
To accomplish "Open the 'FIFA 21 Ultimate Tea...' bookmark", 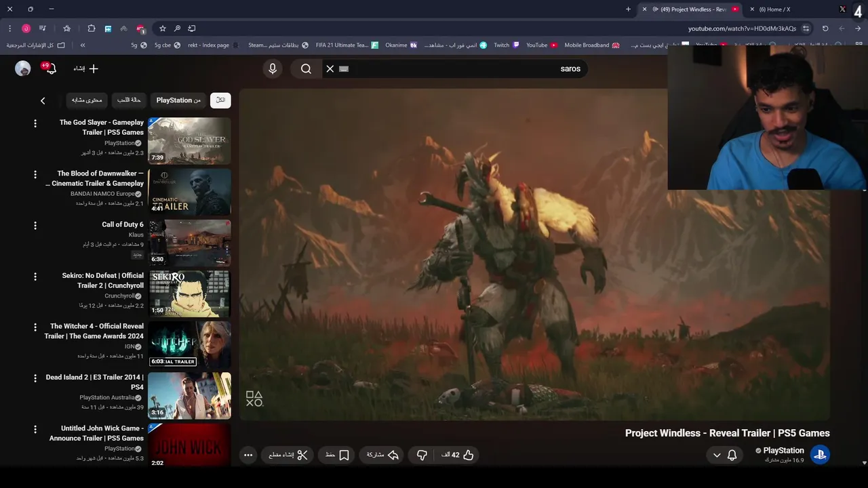I will coord(347,45).
